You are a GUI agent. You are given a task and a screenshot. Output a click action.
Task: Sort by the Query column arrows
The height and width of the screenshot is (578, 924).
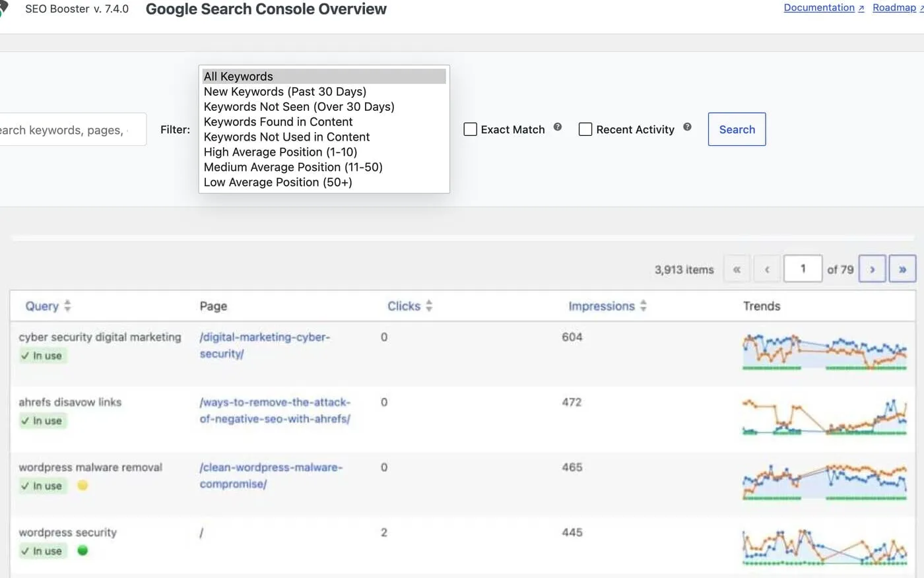(x=67, y=306)
